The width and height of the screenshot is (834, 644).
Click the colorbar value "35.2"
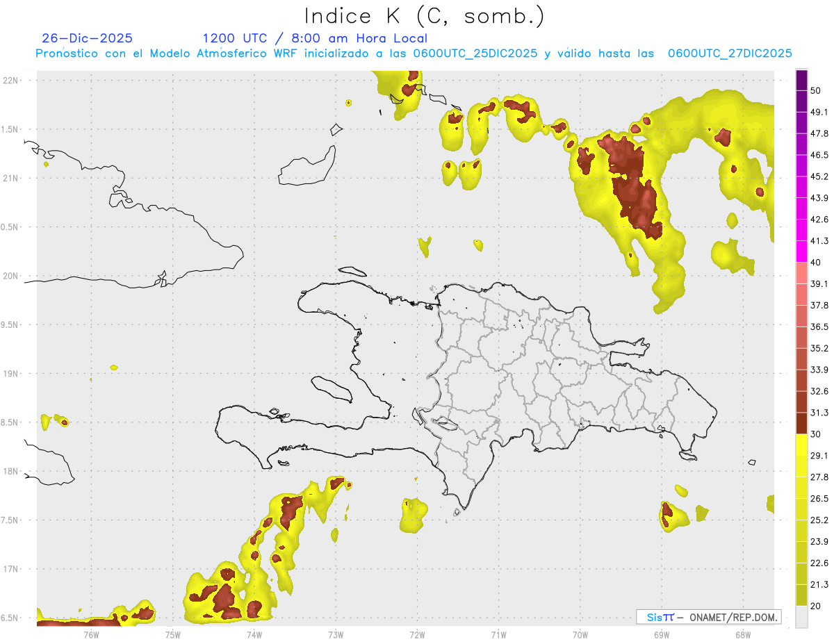[819, 348]
